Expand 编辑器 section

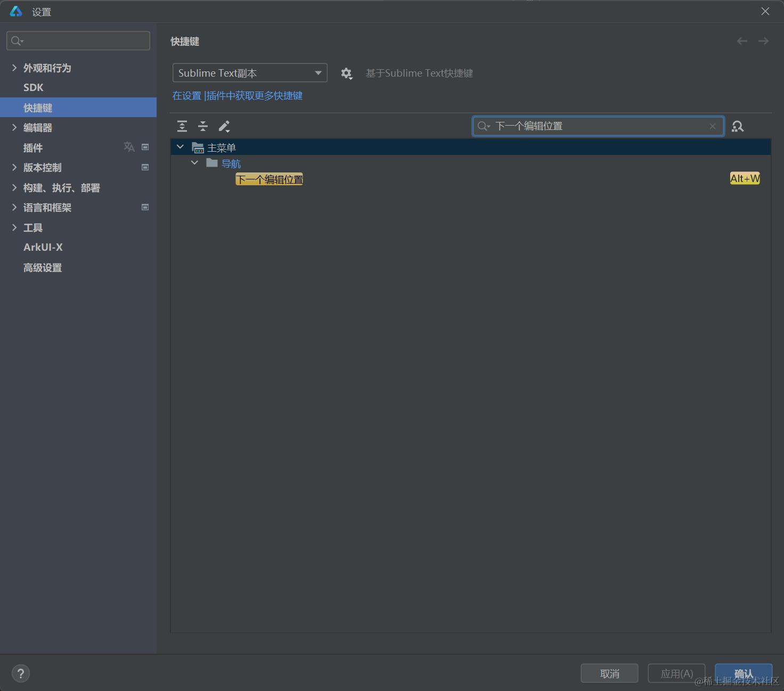[x=14, y=127]
